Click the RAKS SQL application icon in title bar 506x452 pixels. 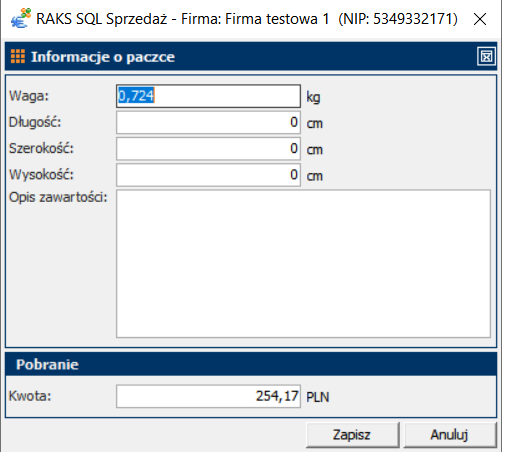point(21,18)
